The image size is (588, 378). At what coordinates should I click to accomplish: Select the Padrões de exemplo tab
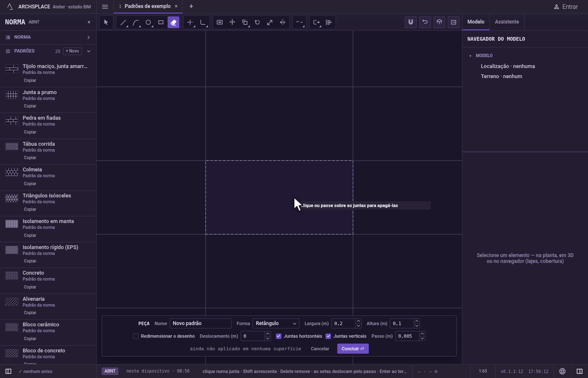point(147,6)
